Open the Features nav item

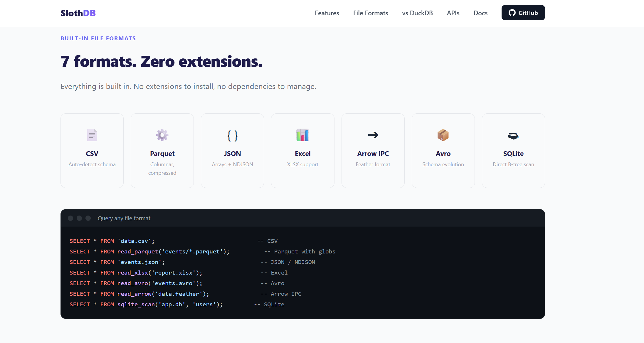pyautogui.click(x=327, y=13)
